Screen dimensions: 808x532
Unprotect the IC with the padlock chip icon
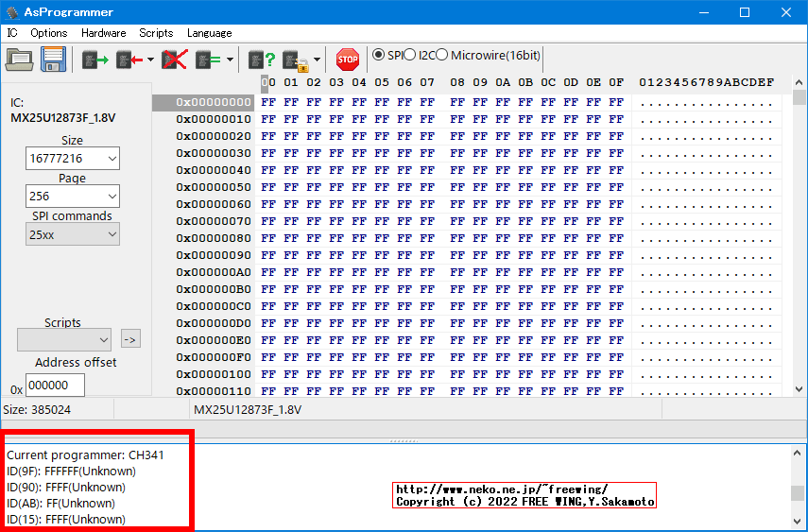pyautogui.click(x=296, y=60)
